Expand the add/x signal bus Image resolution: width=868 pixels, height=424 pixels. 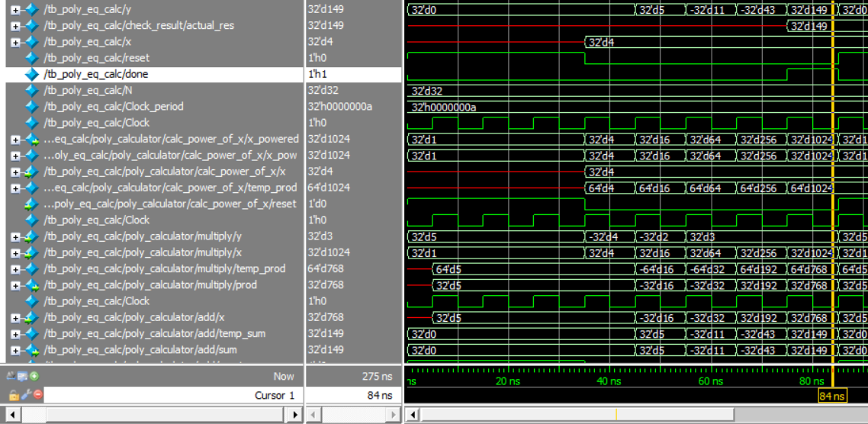click(x=15, y=317)
